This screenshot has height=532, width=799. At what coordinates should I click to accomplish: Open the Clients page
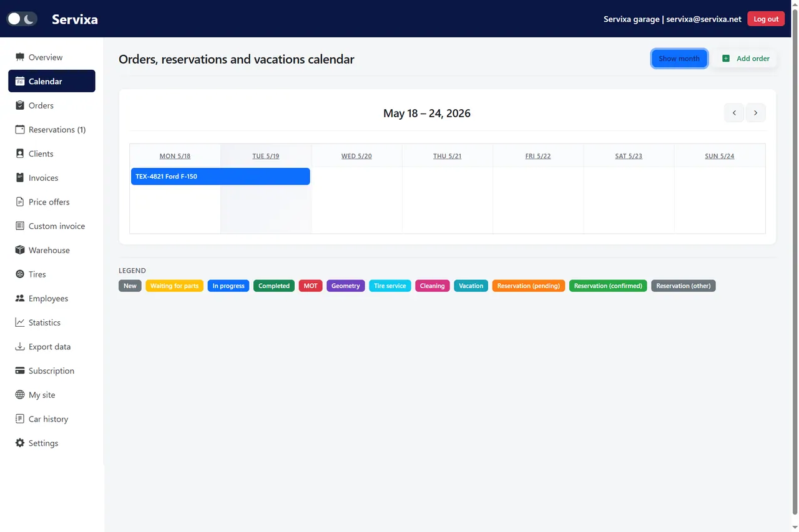52,153
